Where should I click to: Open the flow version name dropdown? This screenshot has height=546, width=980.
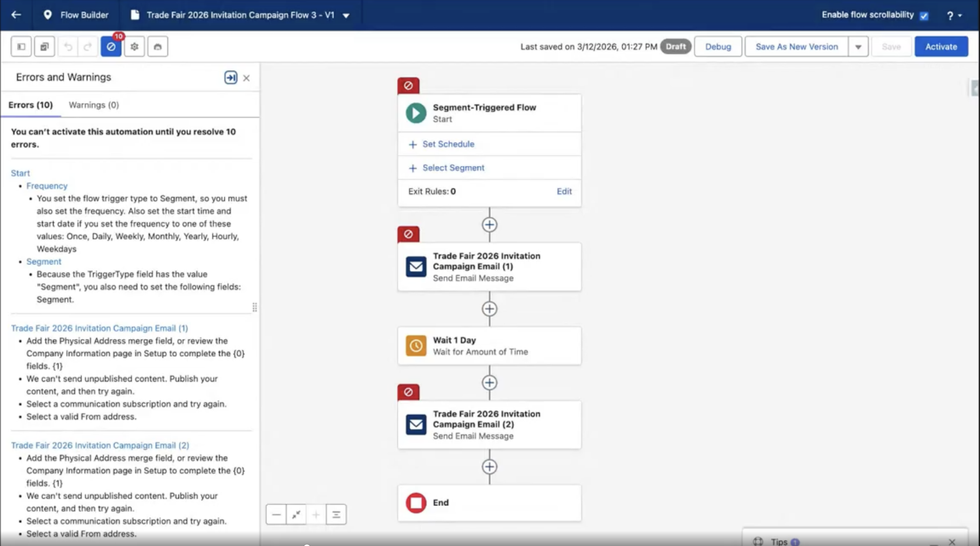coord(346,16)
